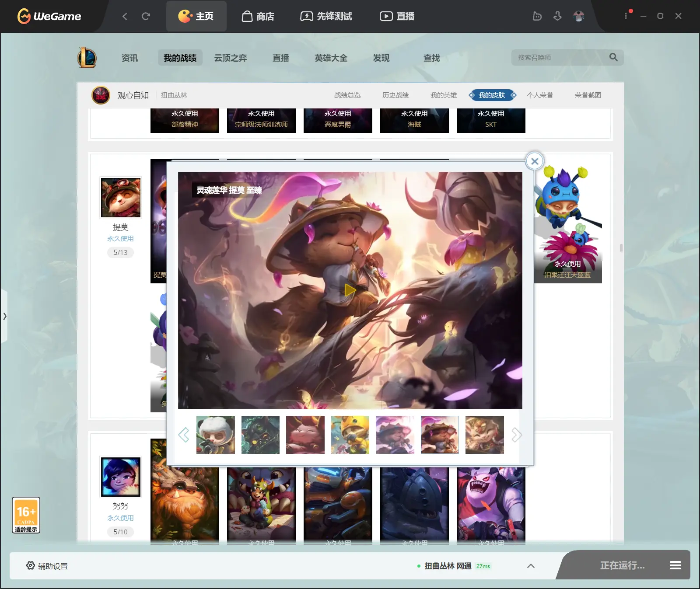700x589 pixels.
Task: Click the SKT skin card
Action: (x=491, y=120)
